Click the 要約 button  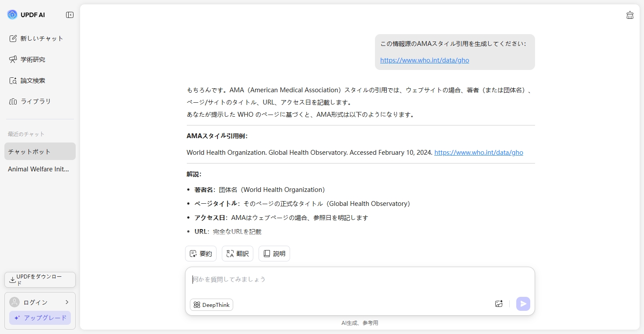tap(201, 254)
